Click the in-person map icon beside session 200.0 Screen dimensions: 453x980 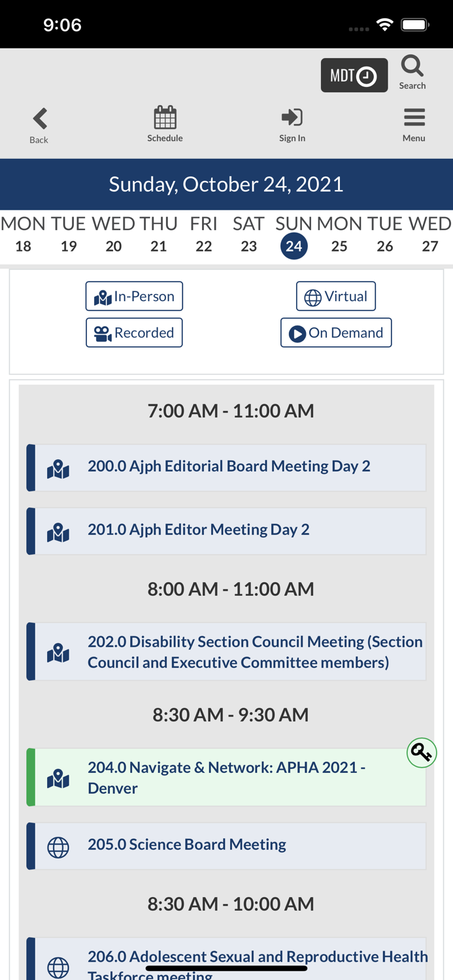58,467
